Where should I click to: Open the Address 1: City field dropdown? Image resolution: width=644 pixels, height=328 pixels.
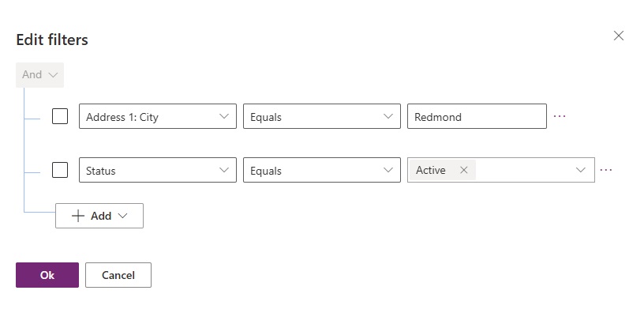coord(158,116)
